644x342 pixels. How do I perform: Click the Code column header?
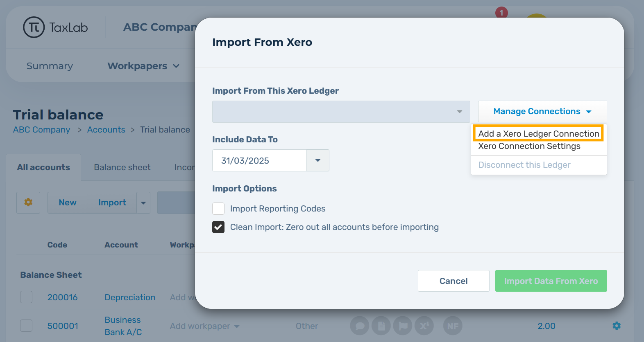click(x=57, y=245)
